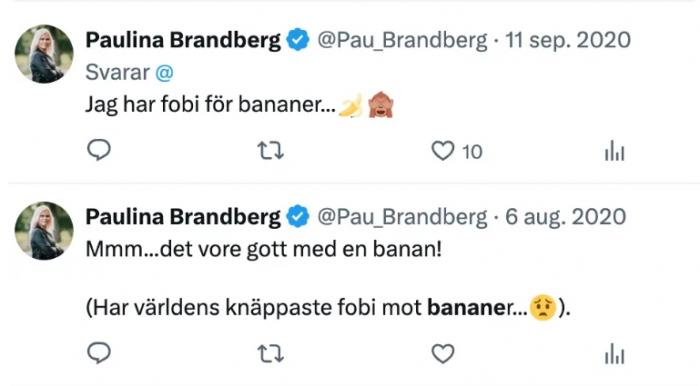Screen dimensions: 700x386
Task: Open the 6 aug. 2020 timestamp
Action: point(566,217)
